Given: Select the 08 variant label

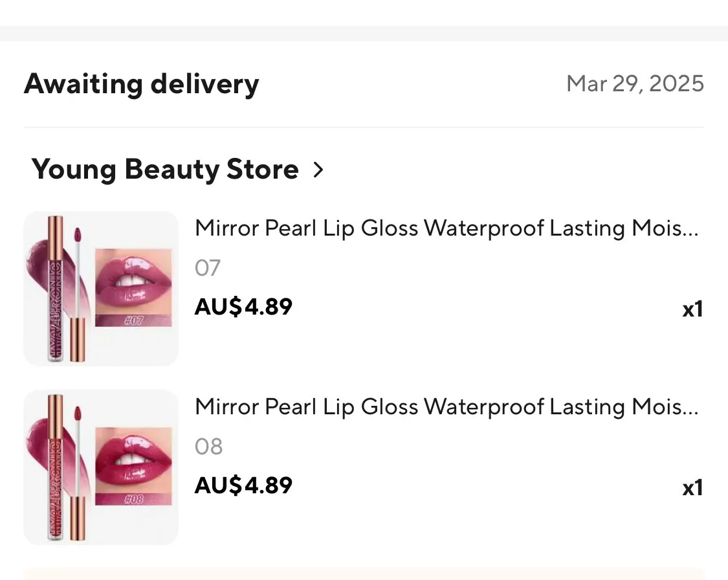Looking at the screenshot, I should click(208, 447).
